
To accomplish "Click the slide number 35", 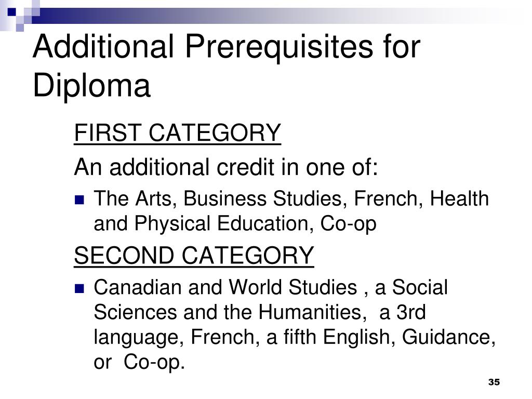I will pyautogui.click(x=494, y=382).
